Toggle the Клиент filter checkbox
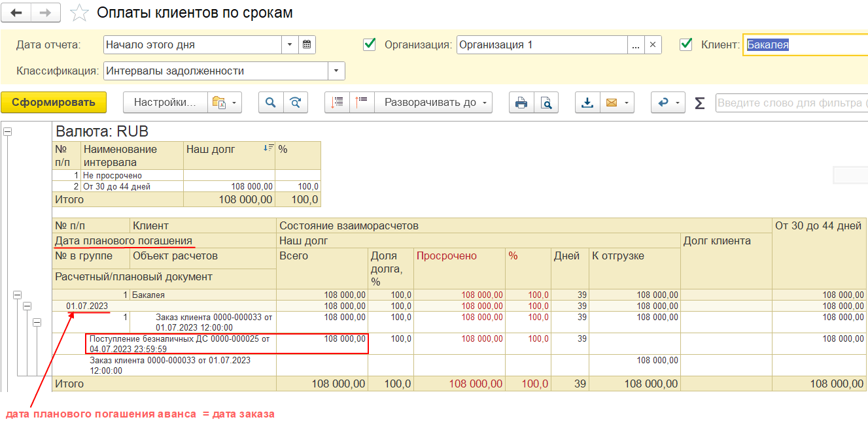The image size is (868, 426). (x=686, y=44)
